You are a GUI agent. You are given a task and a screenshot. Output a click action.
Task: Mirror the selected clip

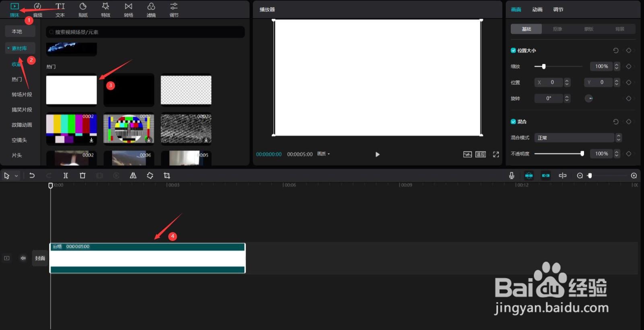(x=133, y=176)
